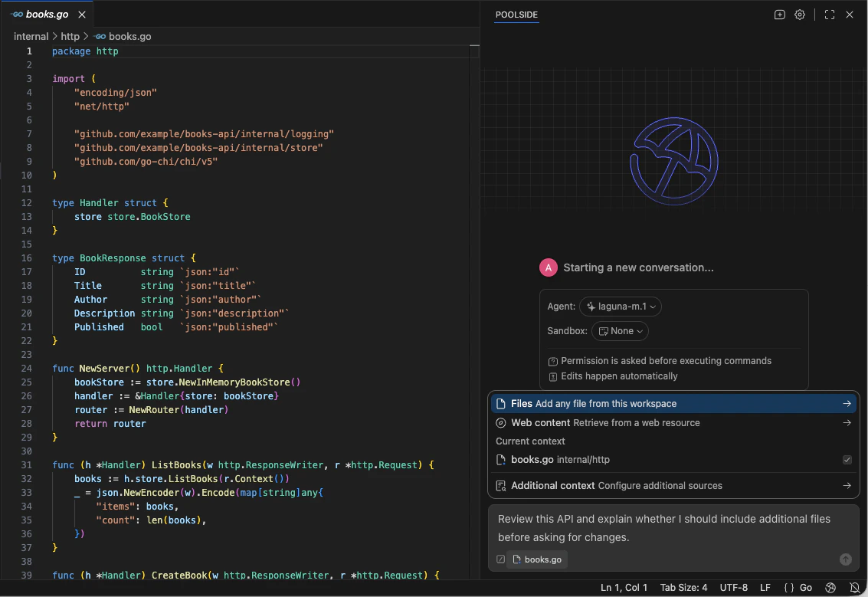
Task: Click the Go icon in breadcrumb
Action: 100,37
